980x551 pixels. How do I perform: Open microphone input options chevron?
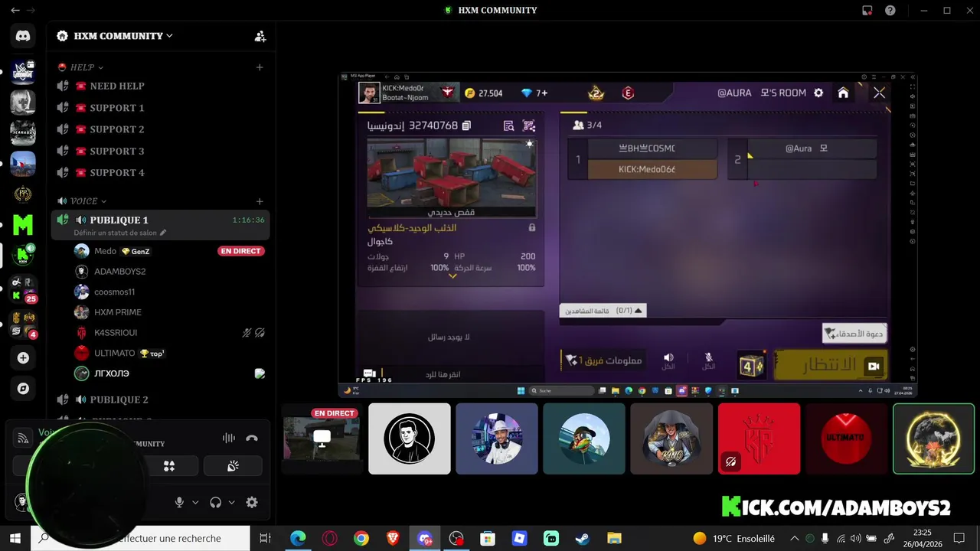[195, 502]
